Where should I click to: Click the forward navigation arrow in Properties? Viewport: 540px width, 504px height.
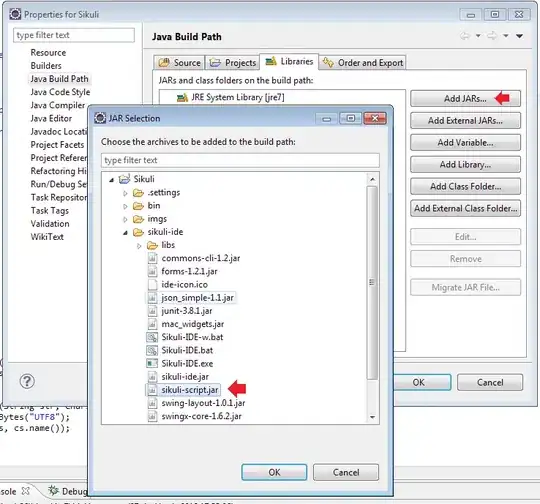click(x=492, y=36)
